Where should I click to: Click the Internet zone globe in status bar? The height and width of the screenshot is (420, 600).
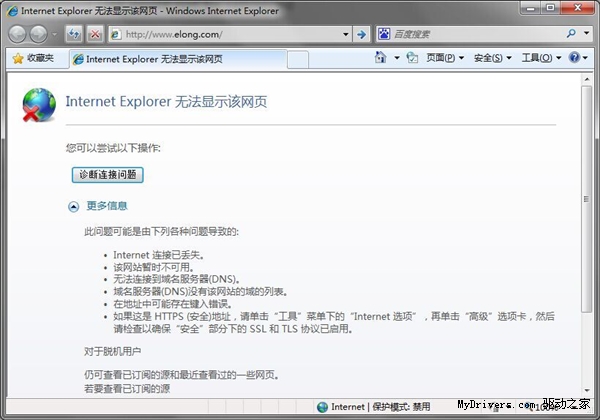(x=323, y=407)
